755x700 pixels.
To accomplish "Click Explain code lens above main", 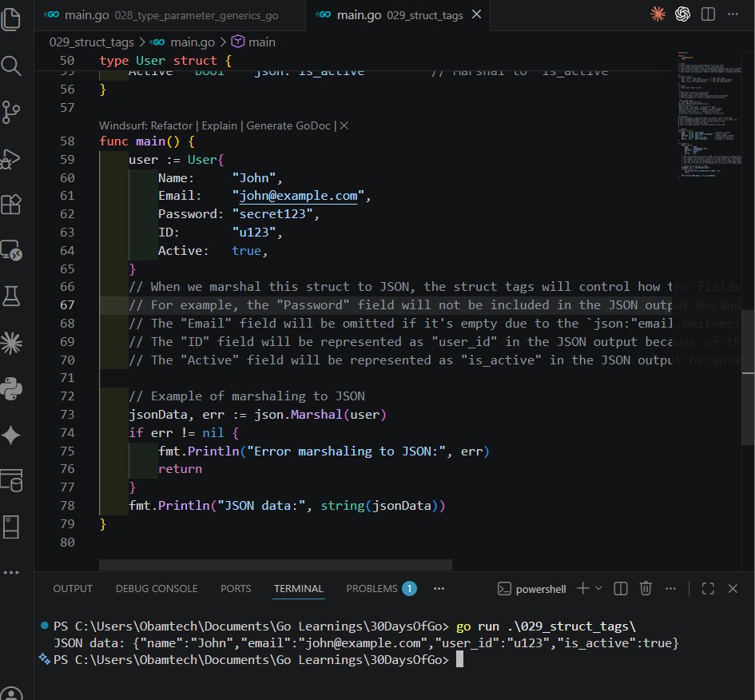I will click(219, 125).
